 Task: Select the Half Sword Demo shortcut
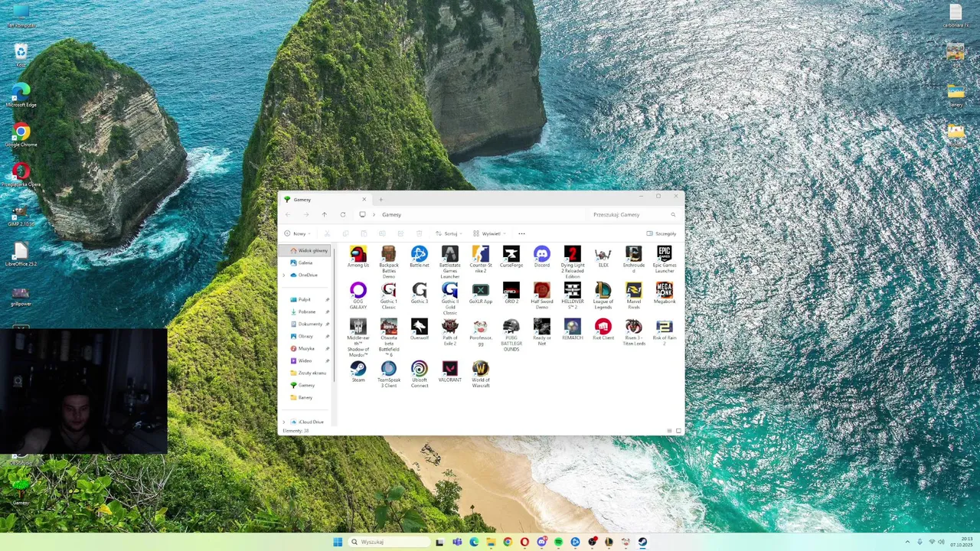click(542, 295)
